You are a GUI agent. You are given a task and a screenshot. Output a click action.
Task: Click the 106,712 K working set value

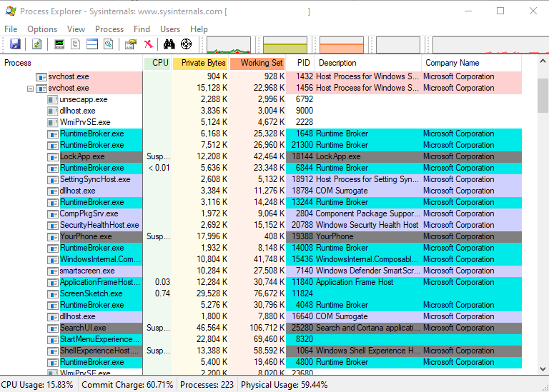tap(267, 328)
